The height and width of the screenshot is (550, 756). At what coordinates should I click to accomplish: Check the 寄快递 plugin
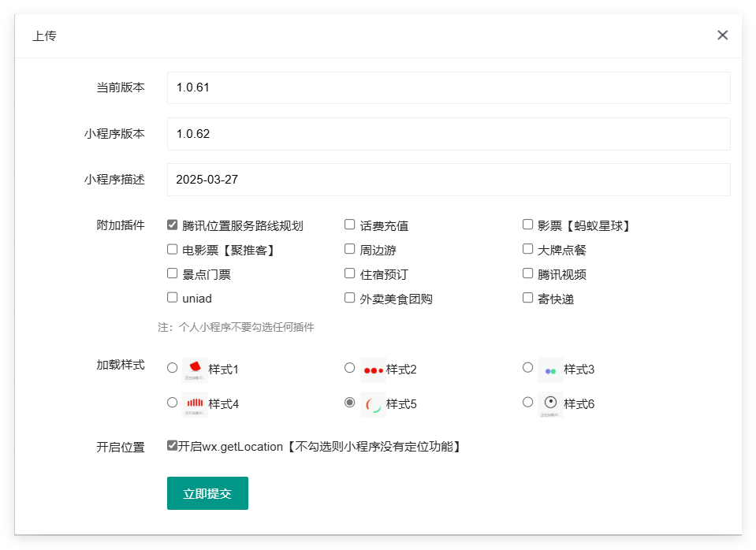528,297
